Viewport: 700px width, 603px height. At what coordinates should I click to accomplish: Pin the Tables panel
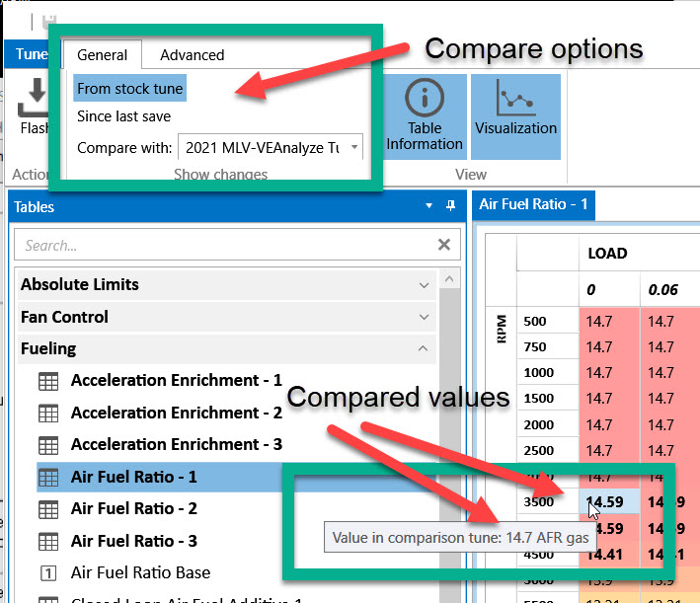(x=449, y=206)
